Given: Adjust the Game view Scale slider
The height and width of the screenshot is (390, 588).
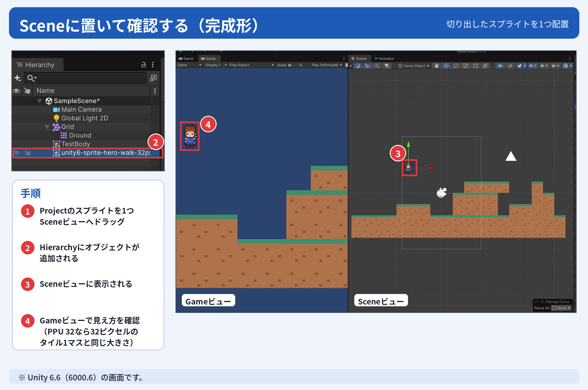Looking at the screenshot, I should tap(292, 65).
